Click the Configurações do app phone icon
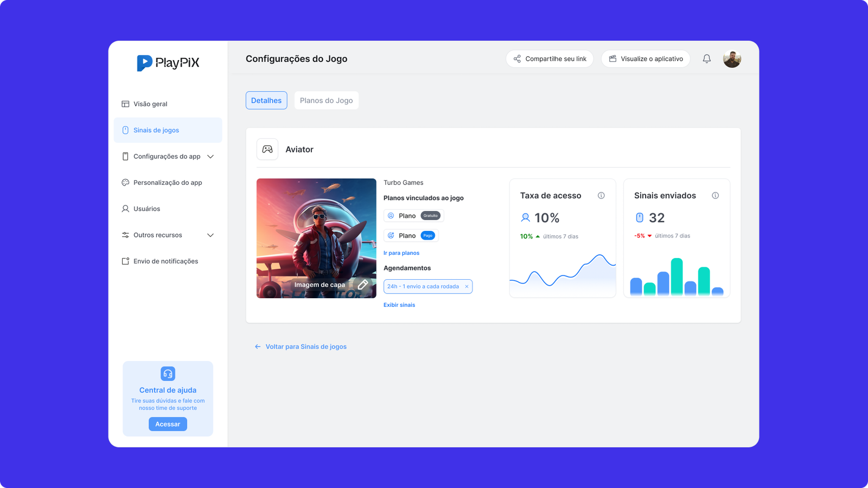 [125, 156]
